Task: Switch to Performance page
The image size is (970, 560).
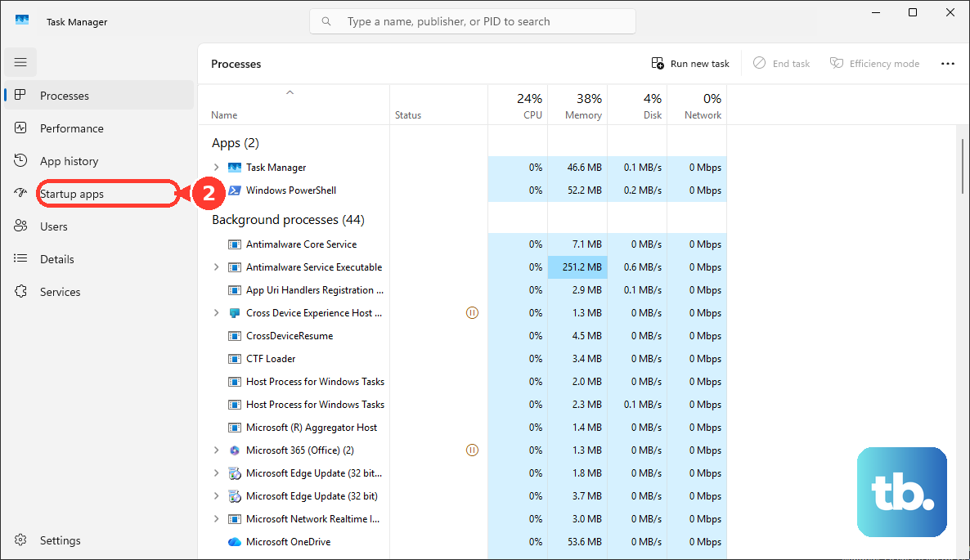Action: coord(99,128)
